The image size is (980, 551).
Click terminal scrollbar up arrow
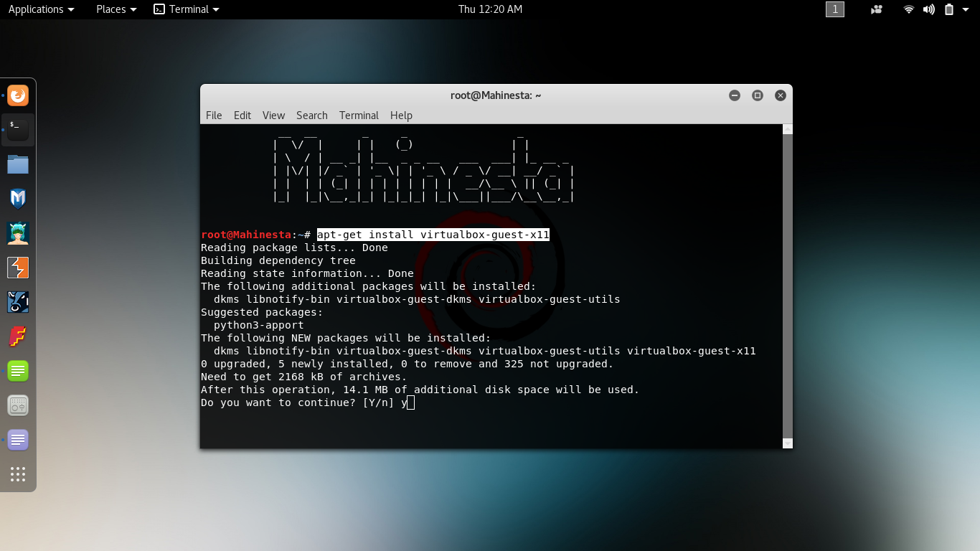point(787,129)
